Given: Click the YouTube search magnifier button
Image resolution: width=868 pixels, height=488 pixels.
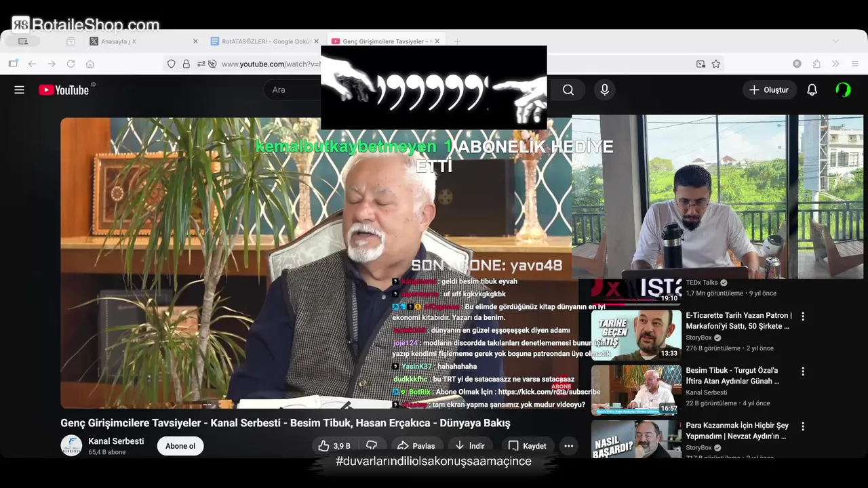Looking at the screenshot, I should [x=568, y=89].
